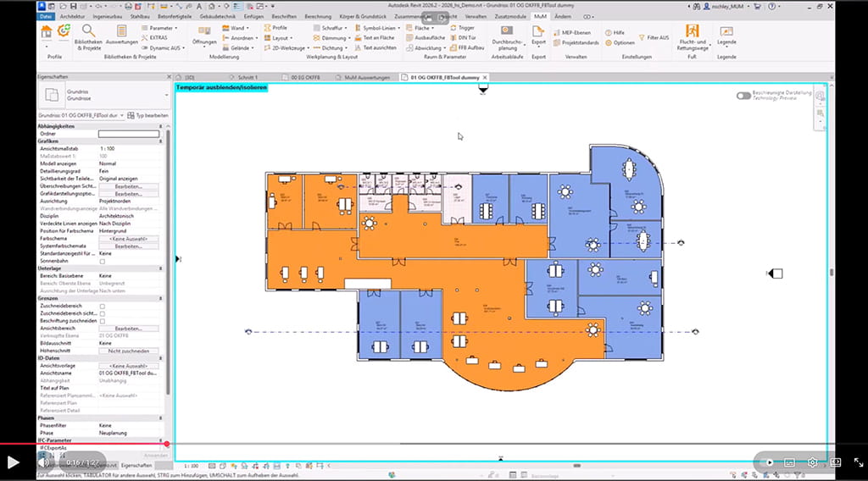Click the Ordner input field
This screenshot has width=868, height=481.
pyautogui.click(x=129, y=134)
